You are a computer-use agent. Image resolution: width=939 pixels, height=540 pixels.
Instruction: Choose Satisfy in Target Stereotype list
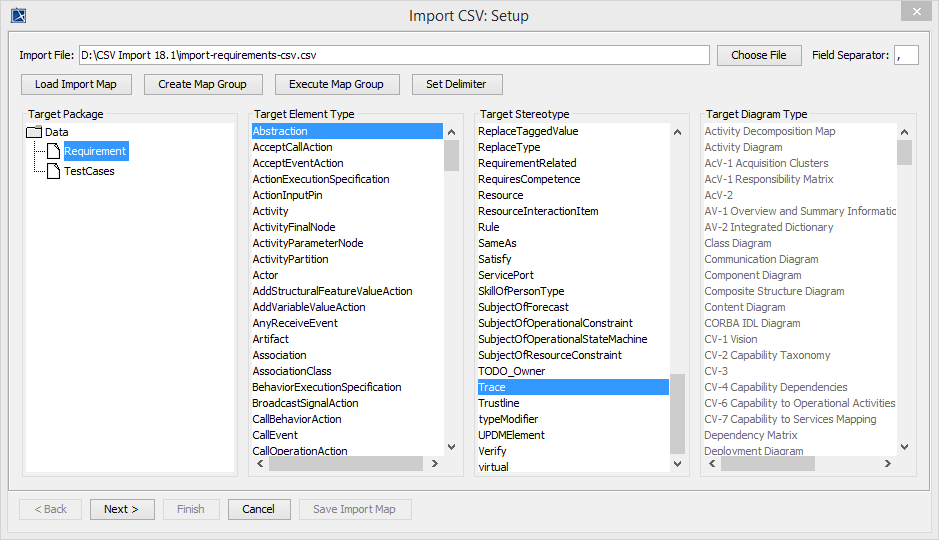[494, 259]
